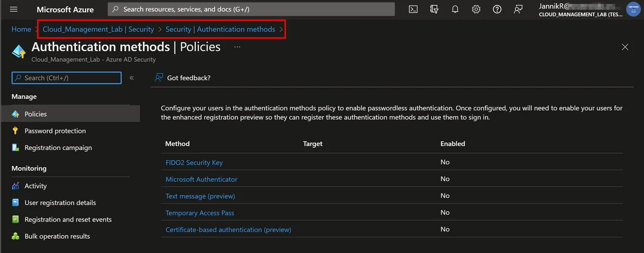Click the No value for FIDO2 Security Key
Screen dimensions: 644x253
pos(445,162)
